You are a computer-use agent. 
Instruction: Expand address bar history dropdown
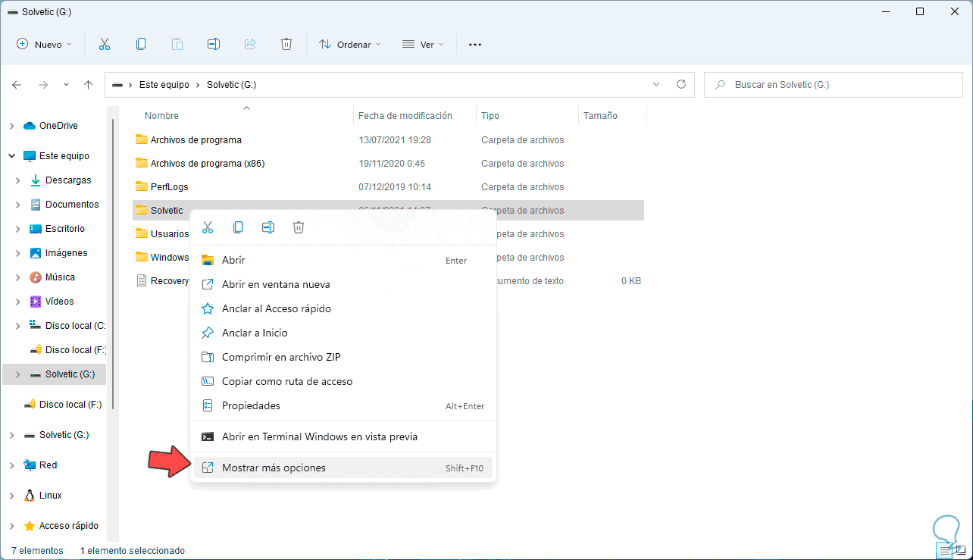coord(656,85)
